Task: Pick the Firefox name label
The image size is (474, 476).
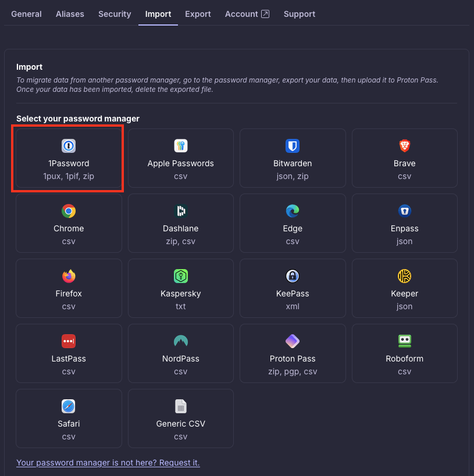Action: coord(69,294)
